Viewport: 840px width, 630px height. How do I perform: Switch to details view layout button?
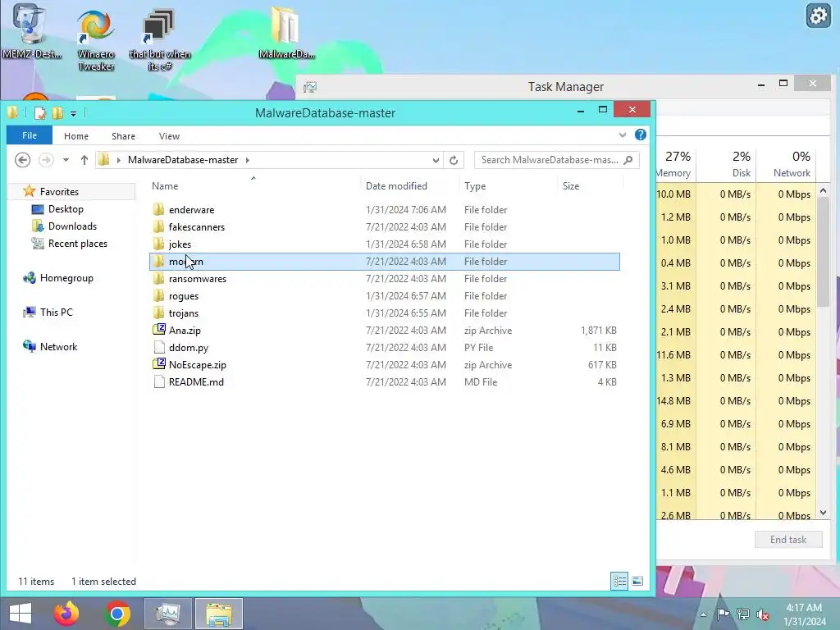[x=619, y=582]
